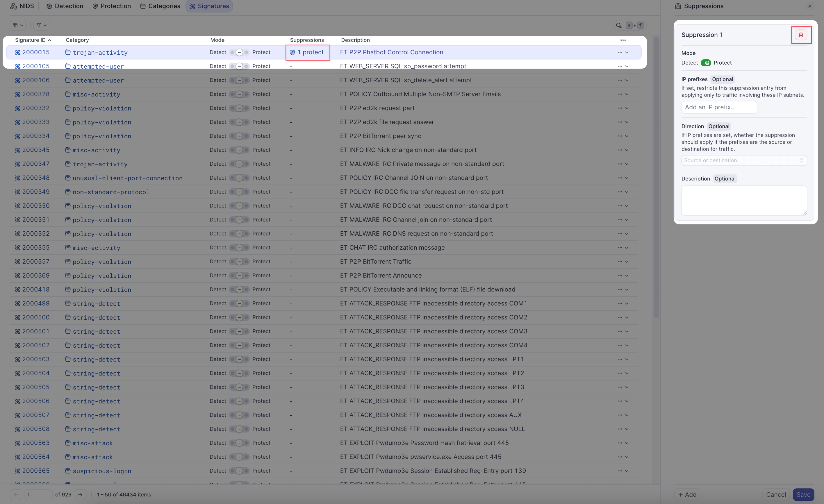This screenshot has width=824, height=504.
Task: Click the table vertical scrollbar
Action: (656, 177)
